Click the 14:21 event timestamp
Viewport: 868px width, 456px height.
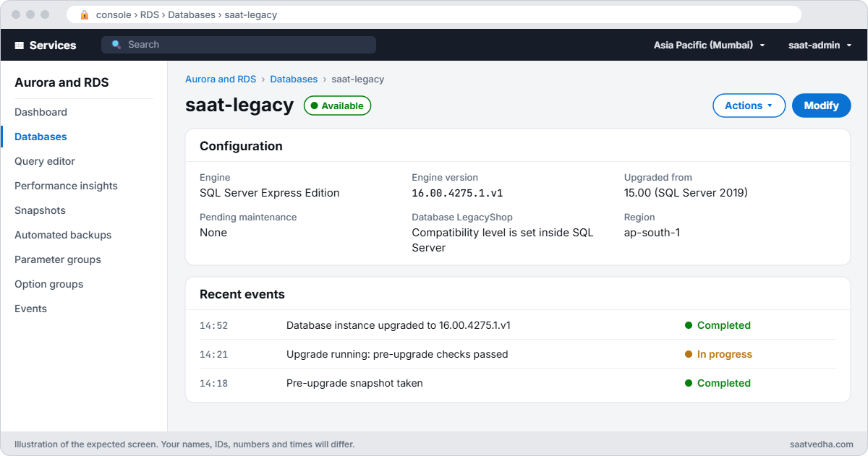tap(213, 354)
